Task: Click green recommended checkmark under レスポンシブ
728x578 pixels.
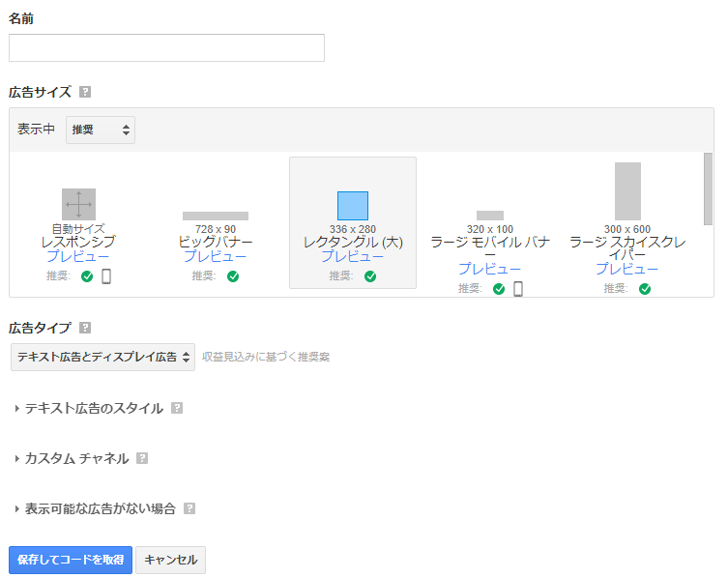Action: click(x=87, y=276)
